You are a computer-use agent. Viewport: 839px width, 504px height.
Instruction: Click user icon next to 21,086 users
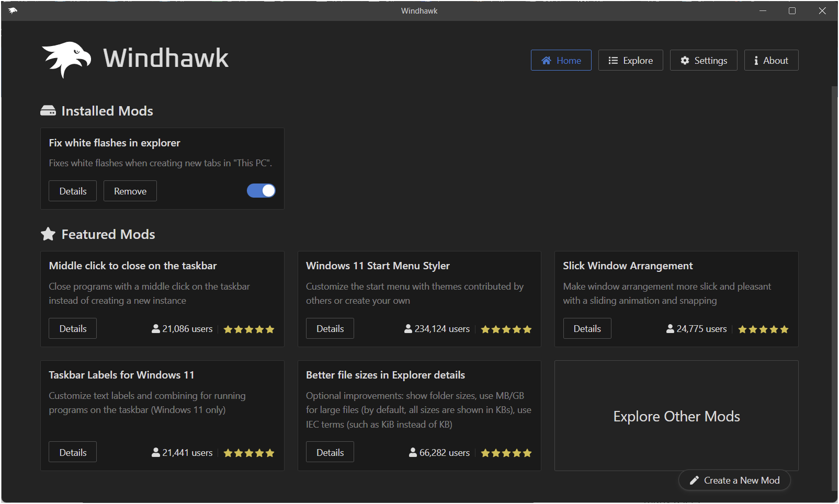coord(156,328)
